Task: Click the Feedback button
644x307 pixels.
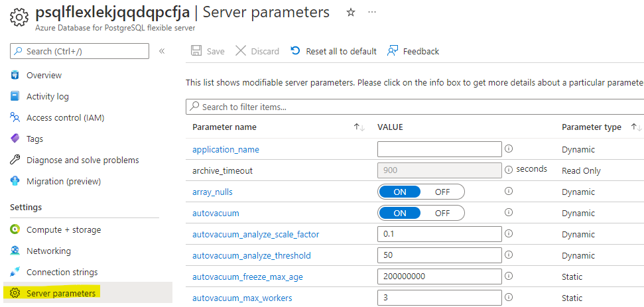Action: point(413,51)
